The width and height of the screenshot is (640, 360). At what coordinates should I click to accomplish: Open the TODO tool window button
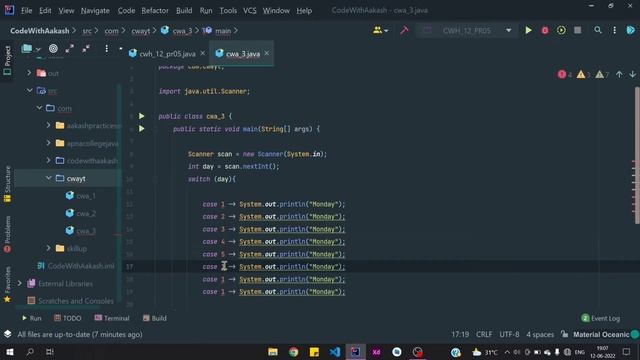(68, 318)
